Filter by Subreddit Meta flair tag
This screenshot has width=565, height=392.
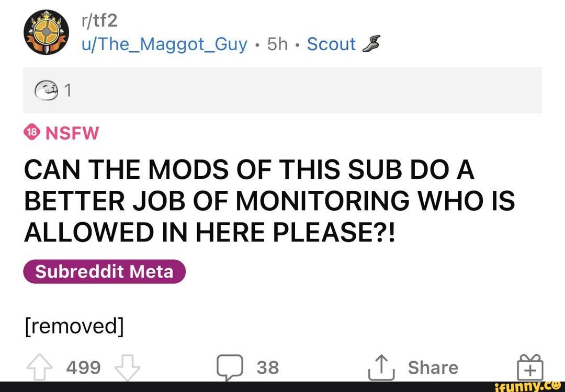tap(104, 272)
